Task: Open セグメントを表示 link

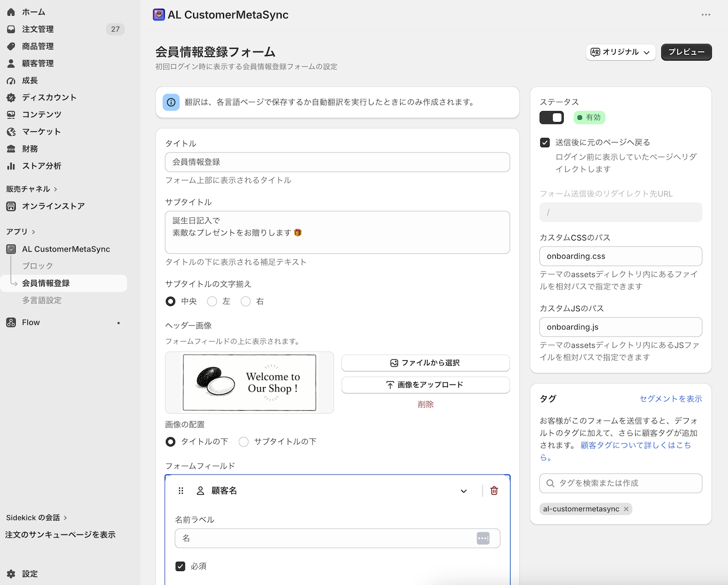Action: pyautogui.click(x=670, y=399)
